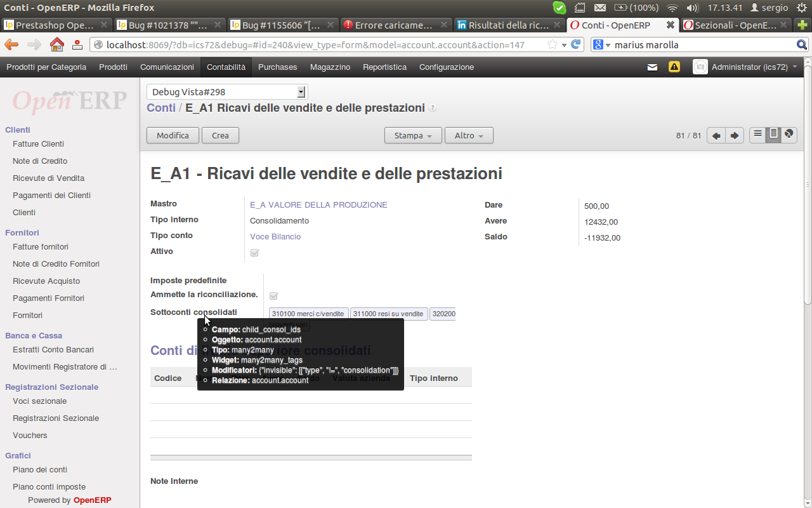The height and width of the screenshot is (508, 812).
Task: Click the Firefox back arrow
Action: click(x=11, y=45)
